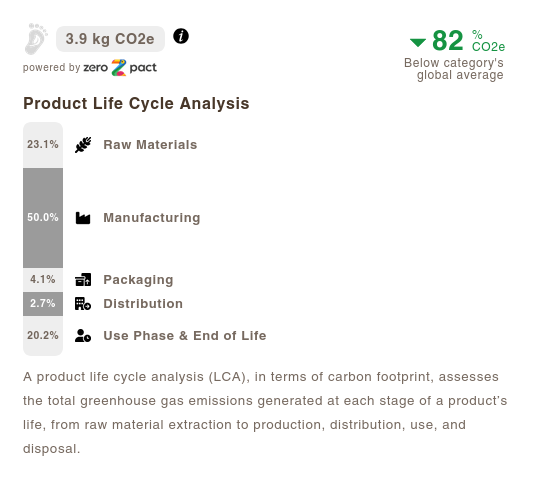Click the green down-arrow triangle indicator
The image size is (553, 482).
(418, 43)
